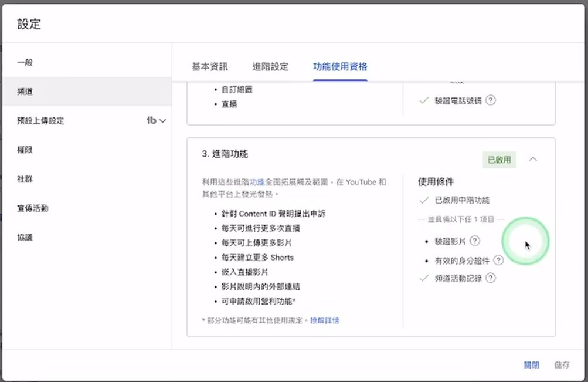Click the 影片說明內的外部連結 item

click(261, 287)
